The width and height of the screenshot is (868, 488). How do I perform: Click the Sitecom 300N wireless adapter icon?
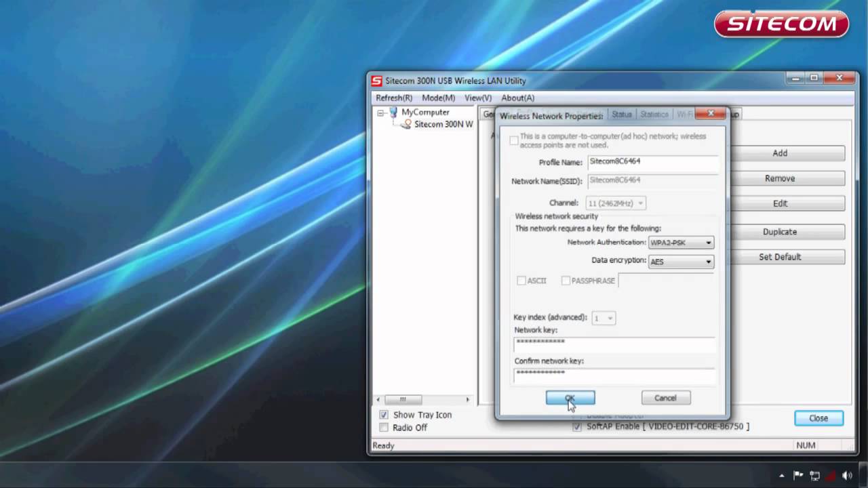point(406,125)
